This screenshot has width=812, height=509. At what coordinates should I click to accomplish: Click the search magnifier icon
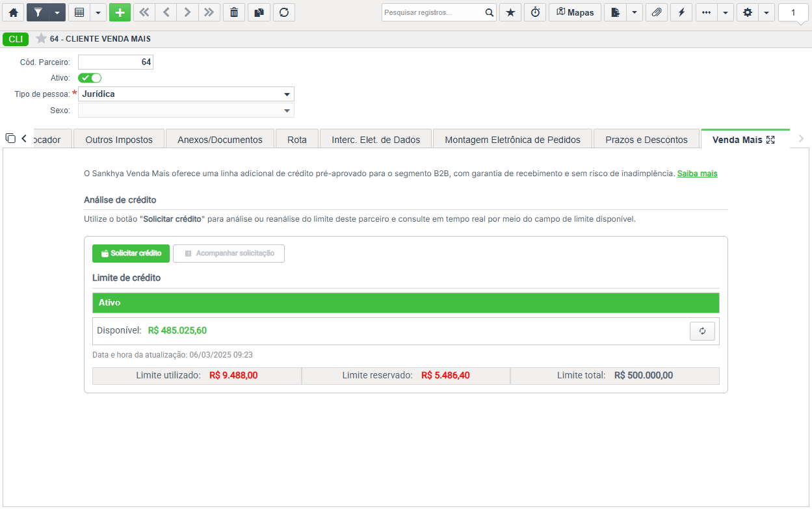(489, 12)
